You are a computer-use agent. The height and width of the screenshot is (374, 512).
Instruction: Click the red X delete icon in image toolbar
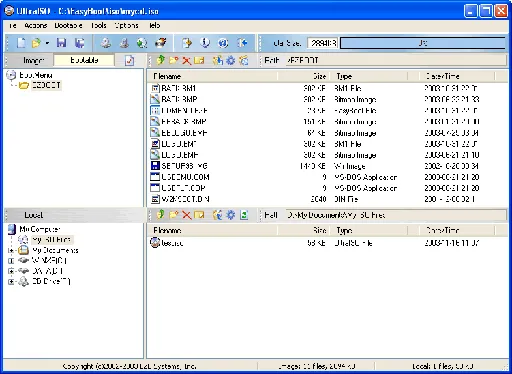click(186, 61)
